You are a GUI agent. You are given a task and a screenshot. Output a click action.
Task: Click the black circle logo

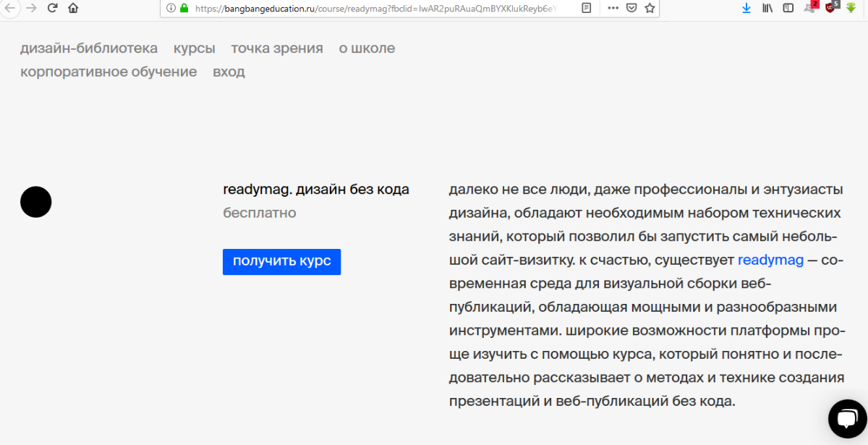(36, 202)
